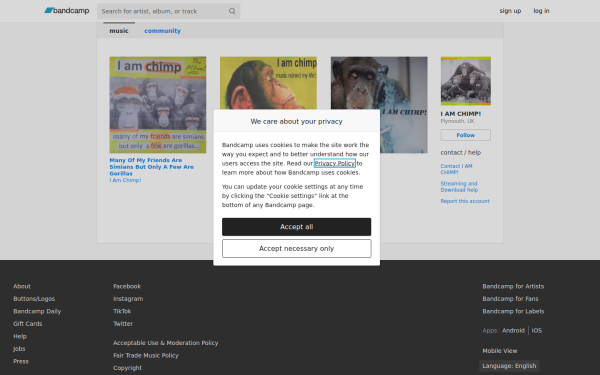Open the Facebook footer link
This screenshot has width=600, height=375.
pos(127,286)
